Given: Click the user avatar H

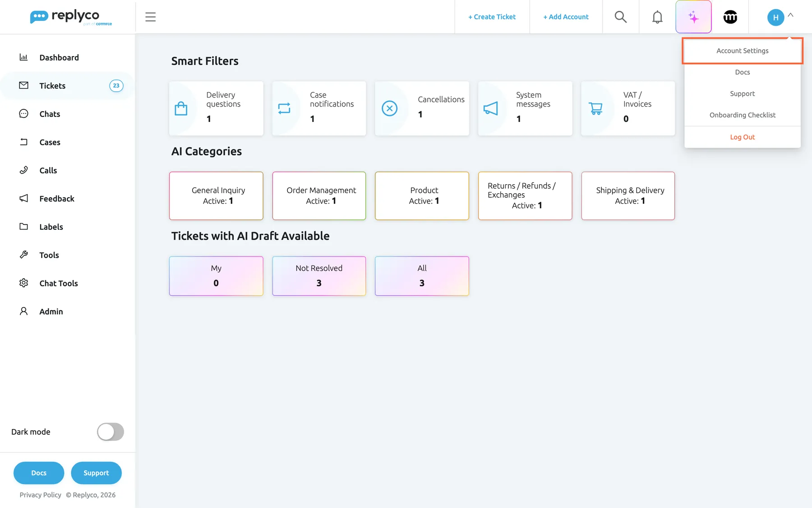Looking at the screenshot, I should [775, 18].
